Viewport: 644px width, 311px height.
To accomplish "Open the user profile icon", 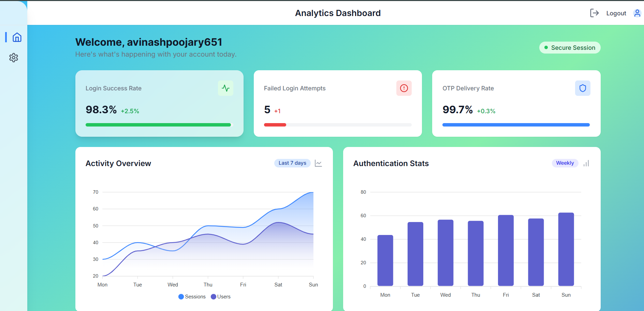I will [x=637, y=13].
